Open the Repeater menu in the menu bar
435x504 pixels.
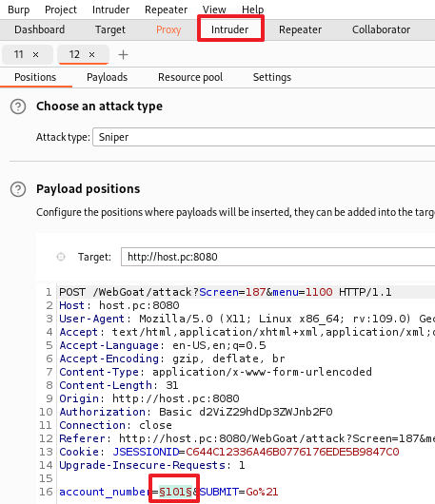coord(166,10)
